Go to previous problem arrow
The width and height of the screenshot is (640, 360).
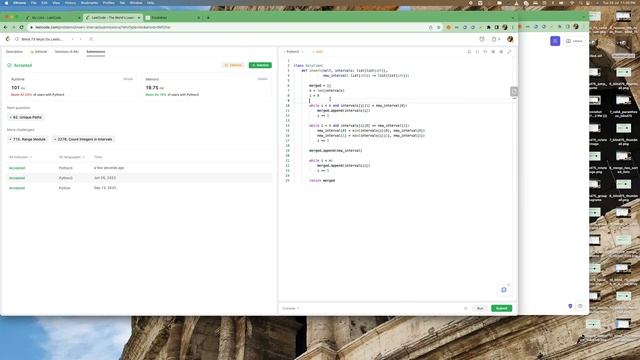tap(73, 39)
